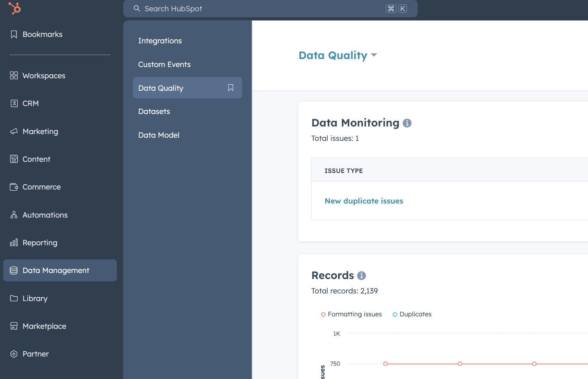This screenshot has width=588, height=379.
Task: Toggle the Duplicates chart legend
Action: click(x=412, y=314)
